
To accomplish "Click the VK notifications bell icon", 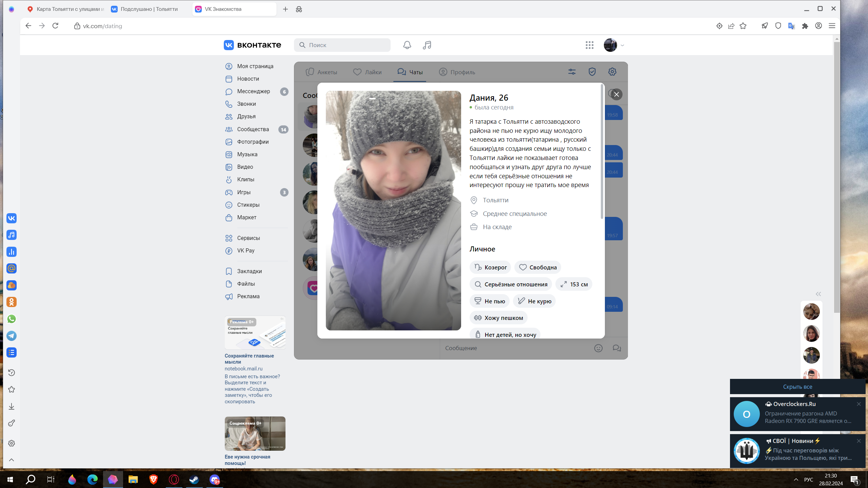I will [x=407, y=45].
